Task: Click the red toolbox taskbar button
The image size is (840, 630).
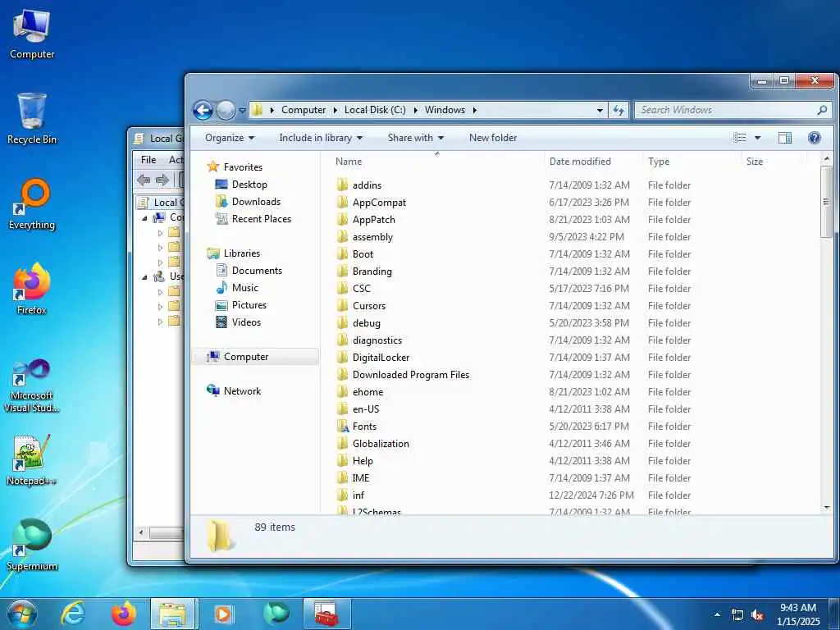Action: [x=326, y=614]
